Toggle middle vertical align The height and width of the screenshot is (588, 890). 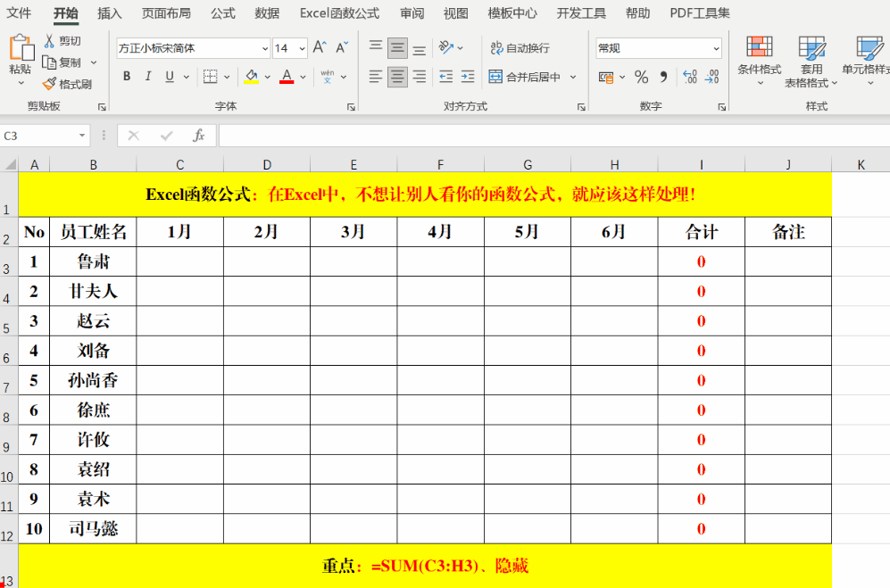(397, 47)
